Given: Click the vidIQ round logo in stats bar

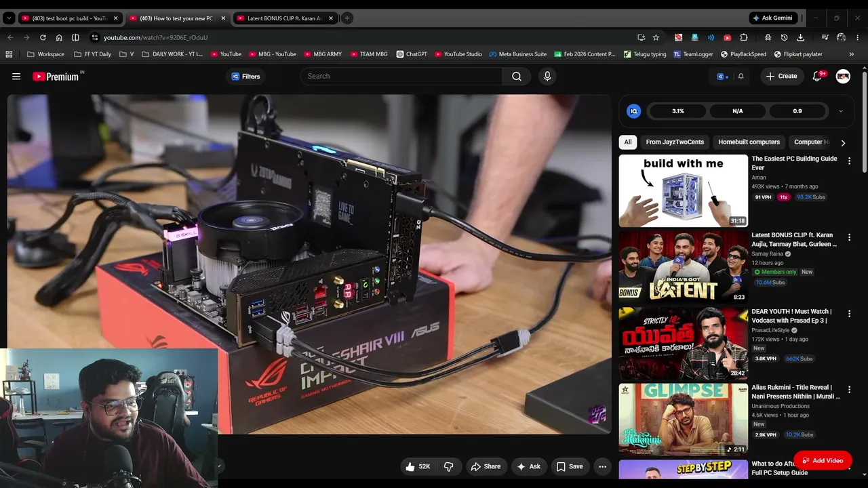Looking at the screenshot, I should 633,111.
